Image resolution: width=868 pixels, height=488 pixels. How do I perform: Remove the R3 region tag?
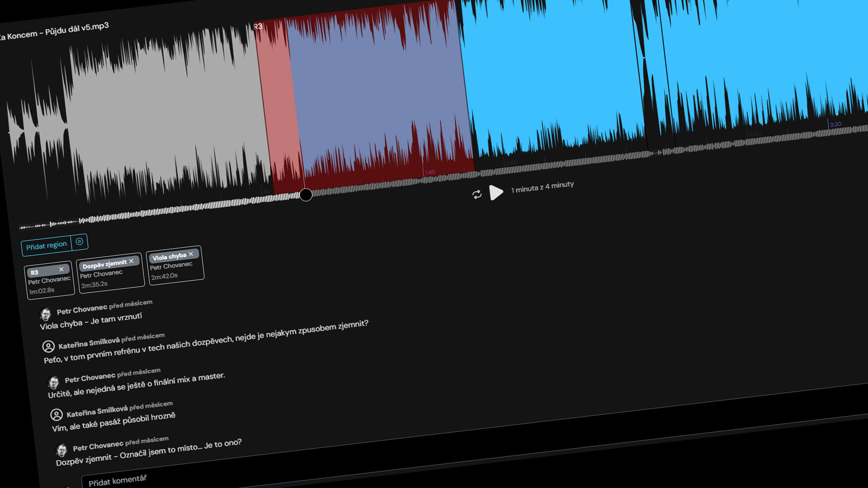[x=61, y=269]
